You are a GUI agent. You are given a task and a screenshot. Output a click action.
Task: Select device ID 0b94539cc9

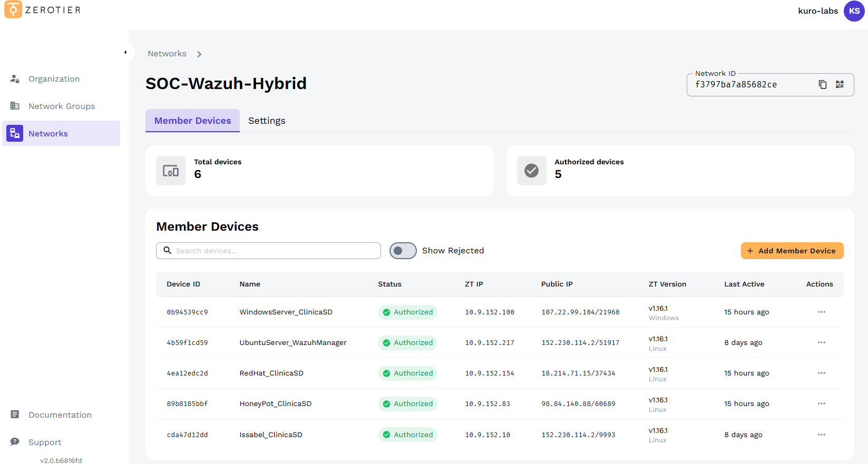tap(187, 312)
